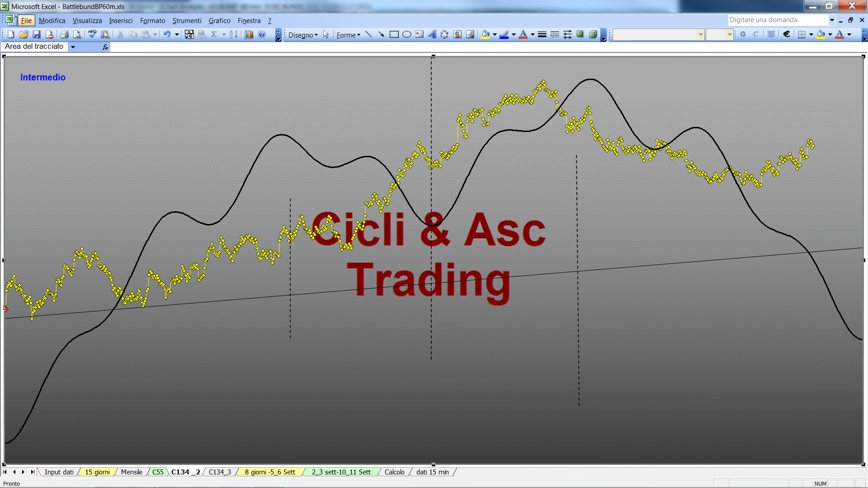
Task: Pick the drawing Line Color blue brush
Action: tap(505, 34)
